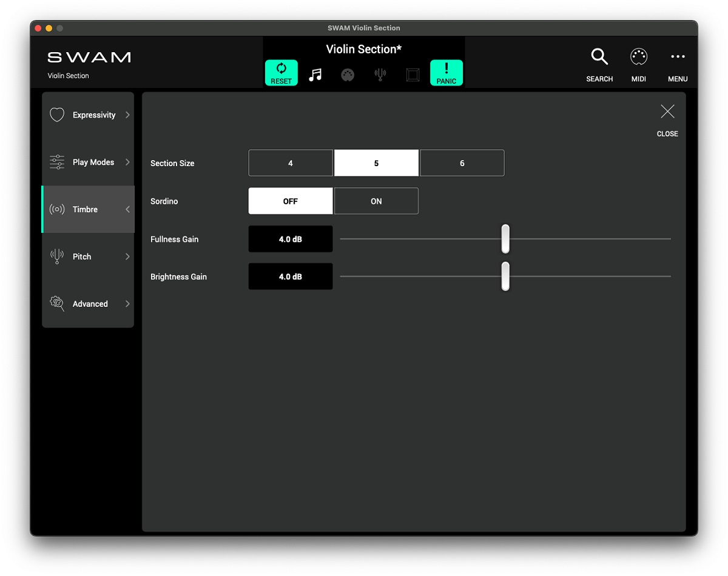Expand Play Modes section chevron
The height and width of the screenshot is (576, 728).
127,162
